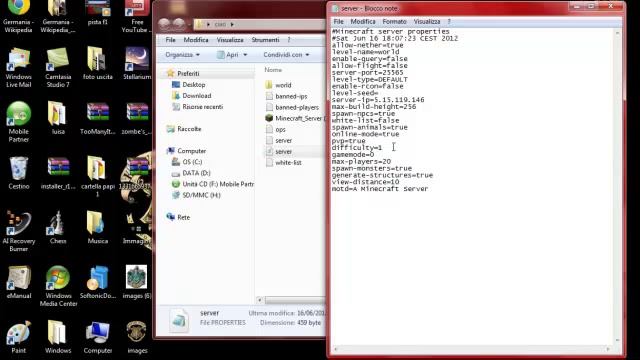Click Explorer horizontal scrollbar
The width and height of the screenshot is (640, 360).
[x=295, y=300]
